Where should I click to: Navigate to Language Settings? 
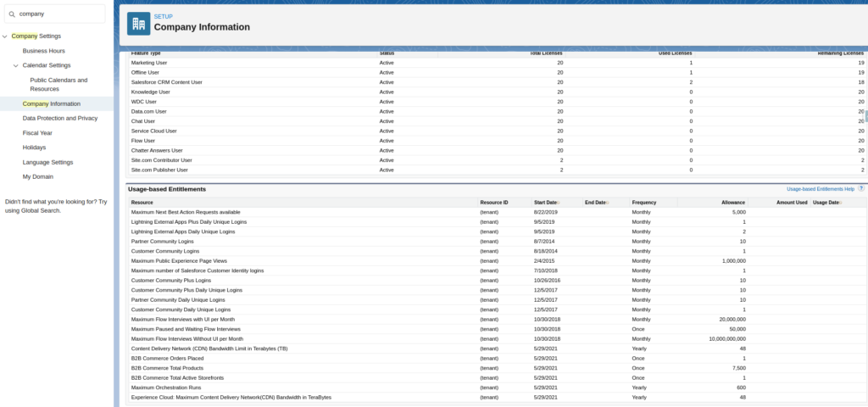coord(47,162)
